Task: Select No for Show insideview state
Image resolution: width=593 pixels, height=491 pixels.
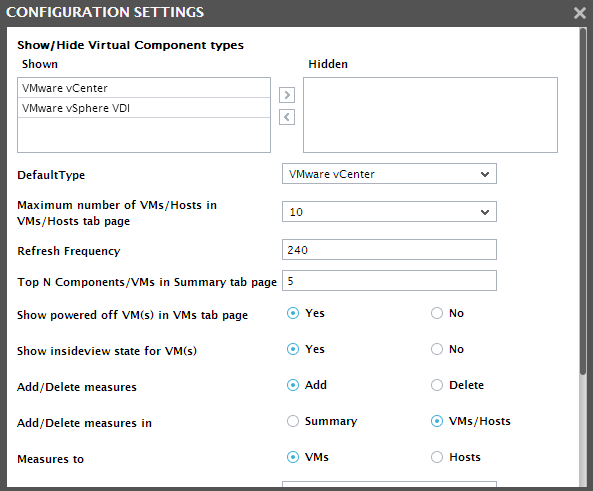Action: tap(437, 349)
